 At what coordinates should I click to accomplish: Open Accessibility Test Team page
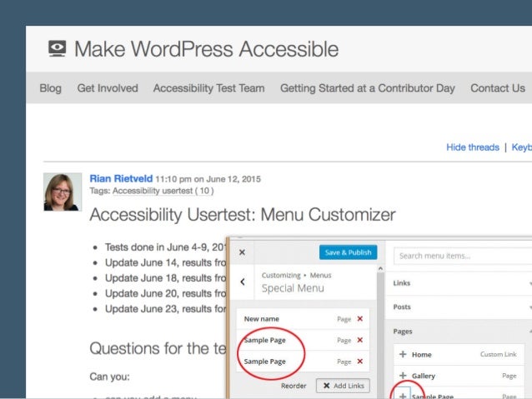tap(209, 88)
